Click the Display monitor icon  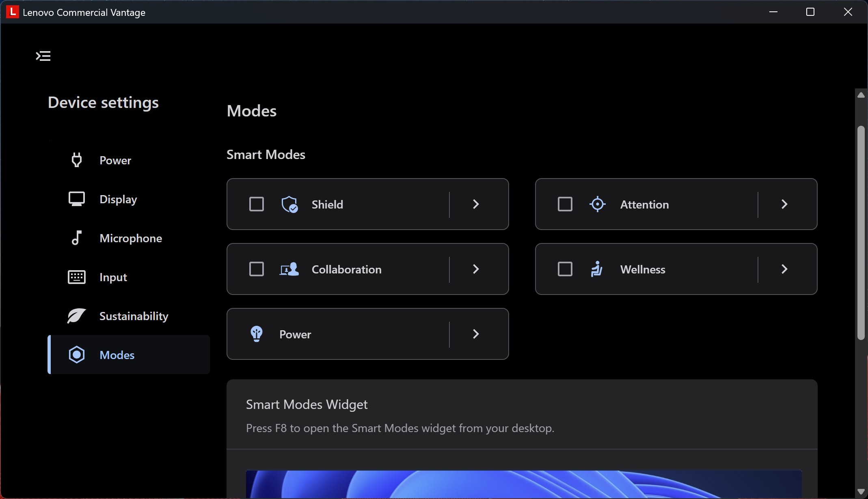[x=76, y=199]
